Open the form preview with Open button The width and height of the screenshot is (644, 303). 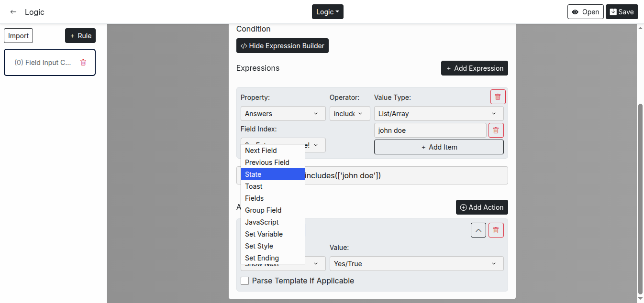pos(585,12)
